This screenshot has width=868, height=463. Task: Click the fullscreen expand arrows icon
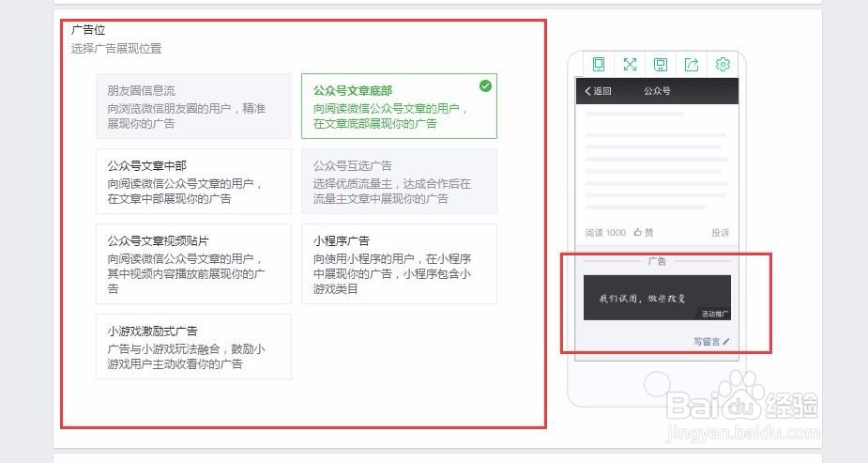630,64
